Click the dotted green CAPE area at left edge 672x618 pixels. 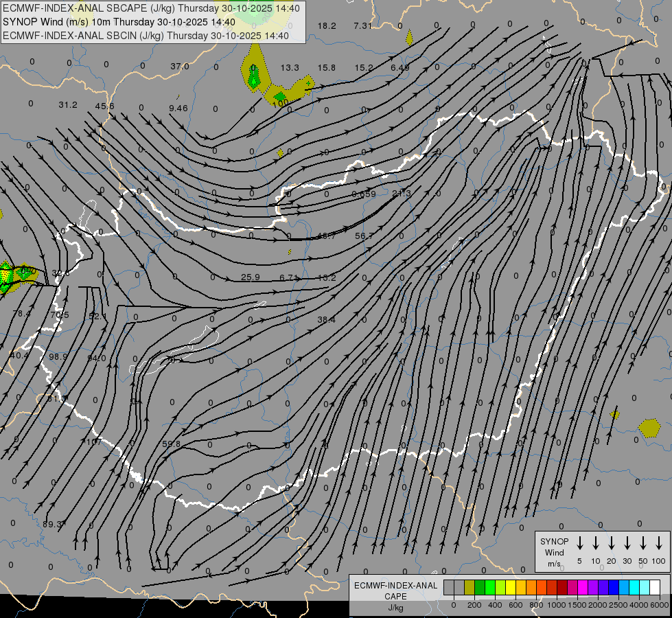tap(5, 277)
